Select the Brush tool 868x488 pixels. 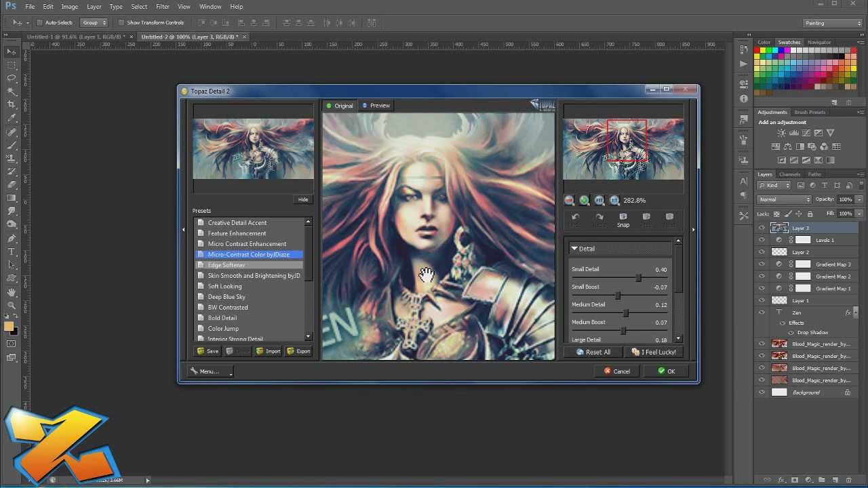click(x=12, y=145)
